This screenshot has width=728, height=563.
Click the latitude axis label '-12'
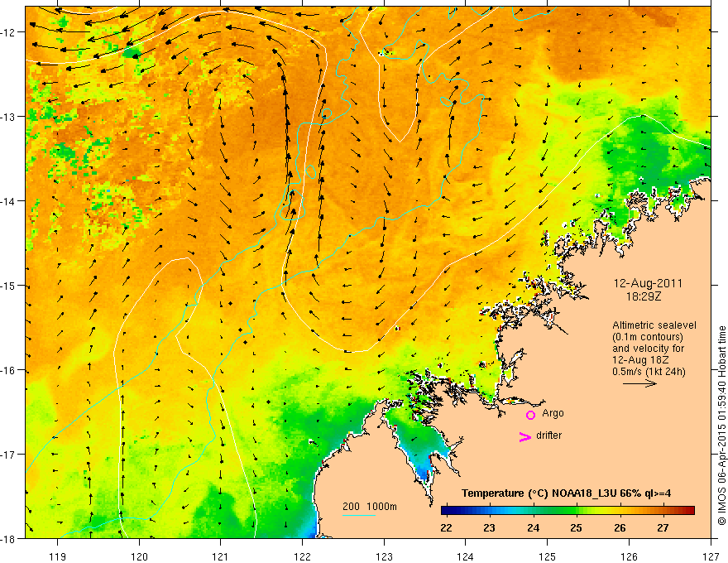(x=9, y=32)
